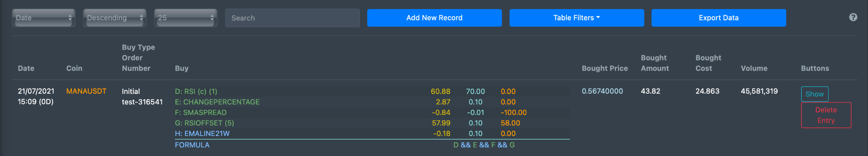The image size is (868, 156).
Task: Select the Buy column header
Action: [182, 68]
